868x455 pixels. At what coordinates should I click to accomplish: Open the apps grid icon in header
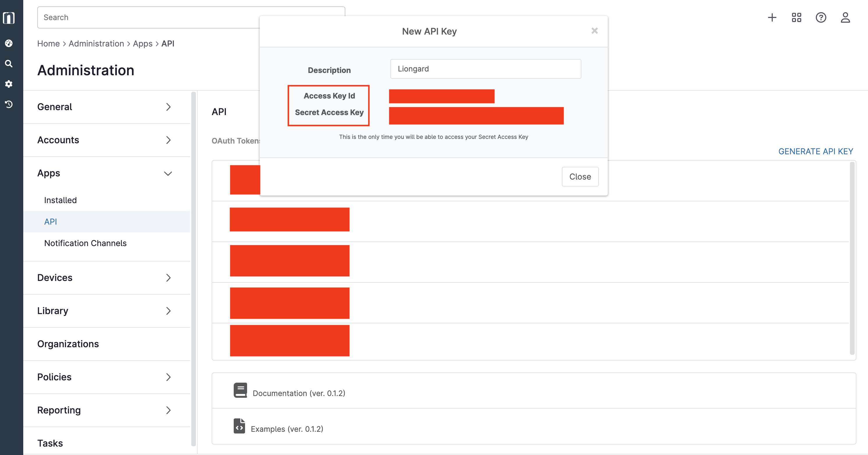click(x=796, y=17)
